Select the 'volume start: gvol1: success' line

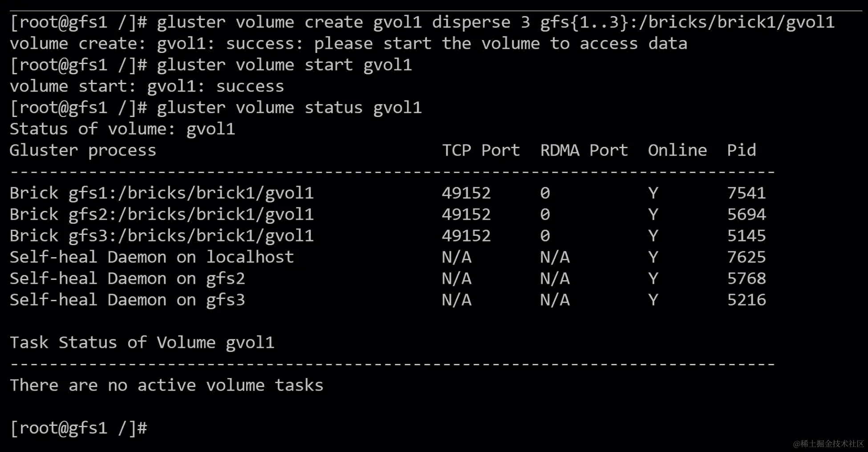[x=147, y=86]
